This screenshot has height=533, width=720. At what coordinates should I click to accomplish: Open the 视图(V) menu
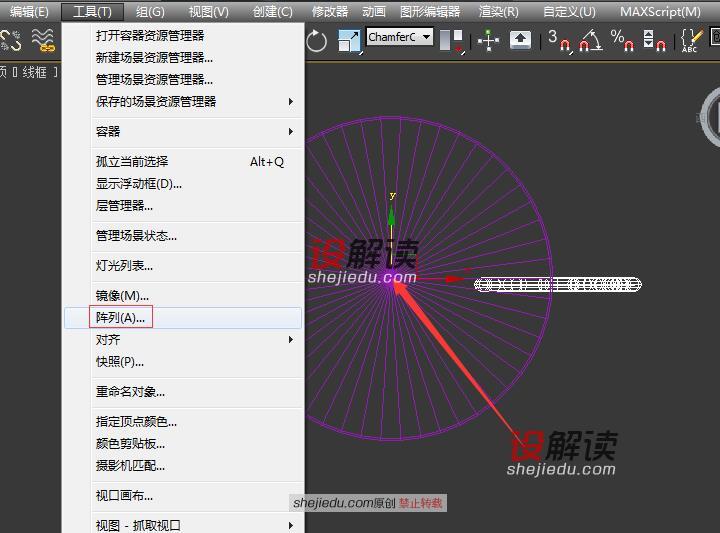208,11
